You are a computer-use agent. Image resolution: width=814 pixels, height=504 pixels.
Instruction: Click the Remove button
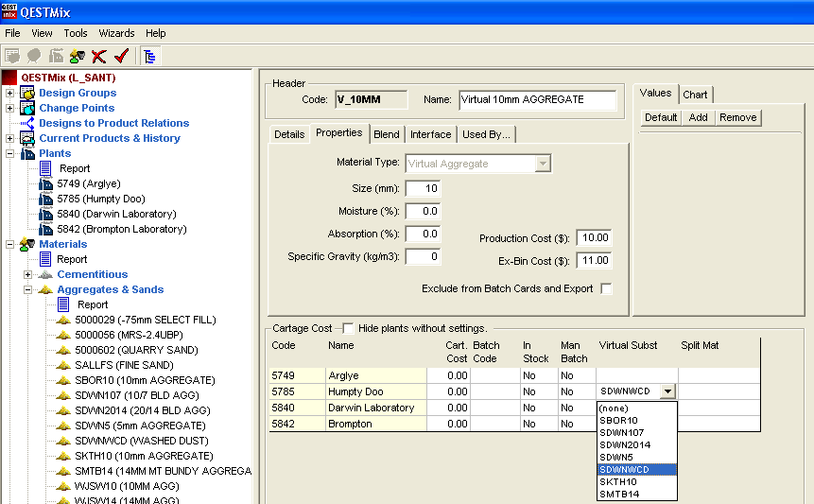(737, 117)
